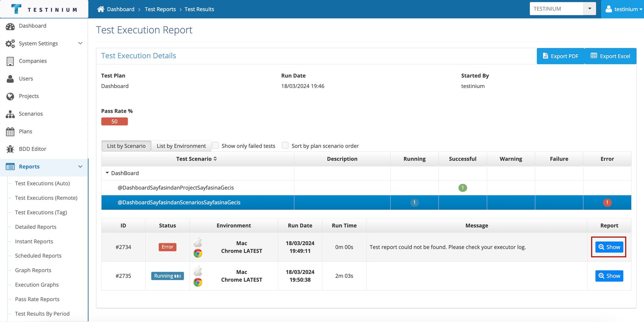This screenshot has width=644, height=322.
Task: Click the red Error count badge
Action: (607, 203)
